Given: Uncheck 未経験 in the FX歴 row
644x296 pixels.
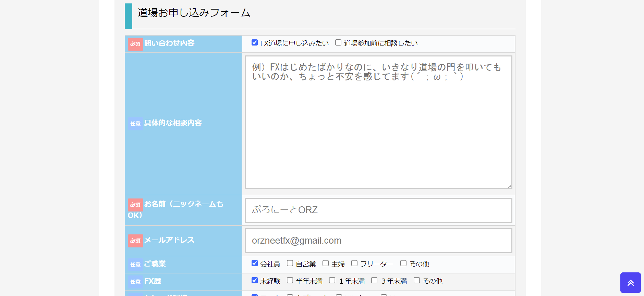Looking at the screenshot, I should [x=255, y=280].
